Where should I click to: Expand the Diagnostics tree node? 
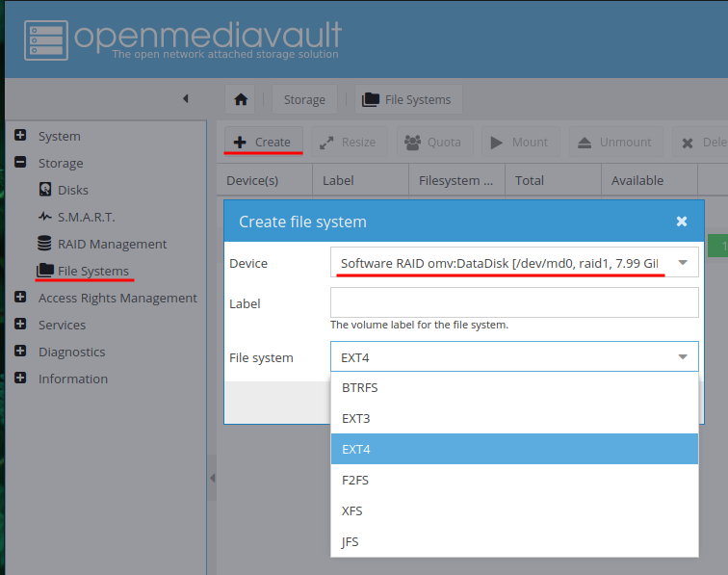pyautogui.click(x=20, y=351)
